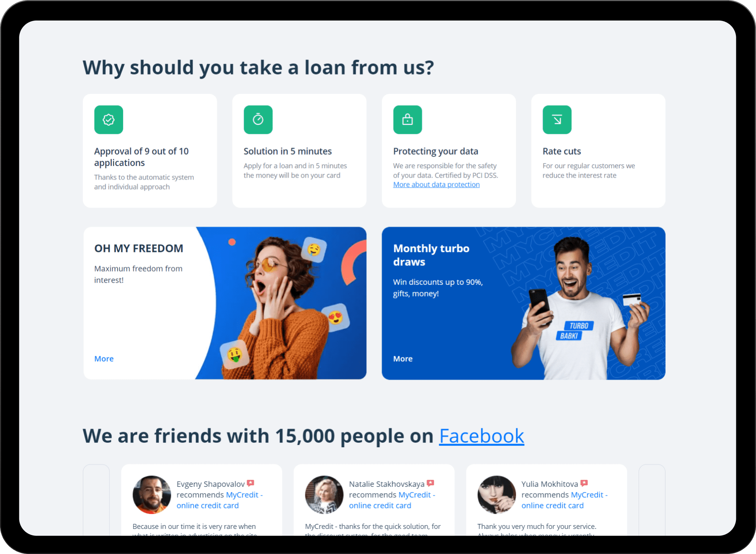This screenshot has height=554, width=756.
Task: Click More on the OH MY FREEDOM banner
Action: (104, 359)
